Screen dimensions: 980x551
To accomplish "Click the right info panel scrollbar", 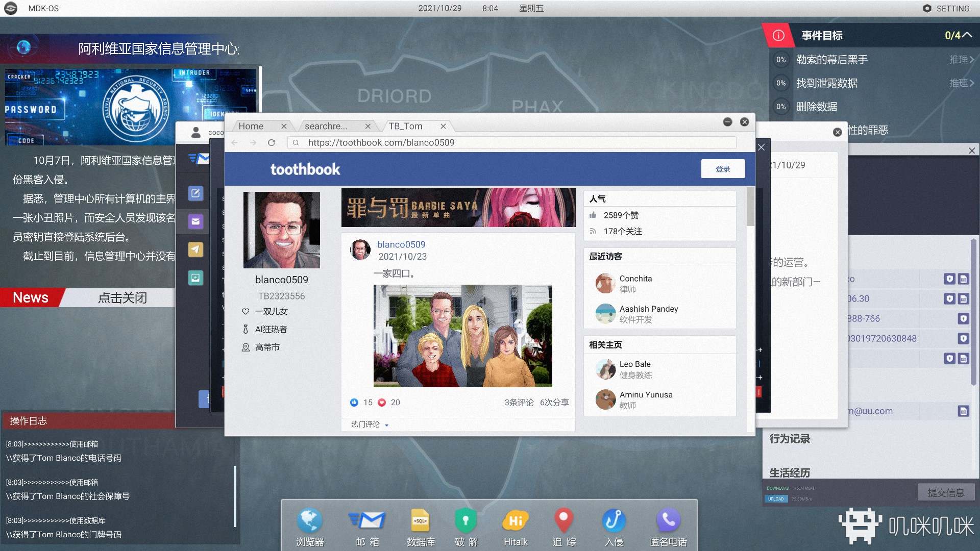I will click(x=973, y=311).
